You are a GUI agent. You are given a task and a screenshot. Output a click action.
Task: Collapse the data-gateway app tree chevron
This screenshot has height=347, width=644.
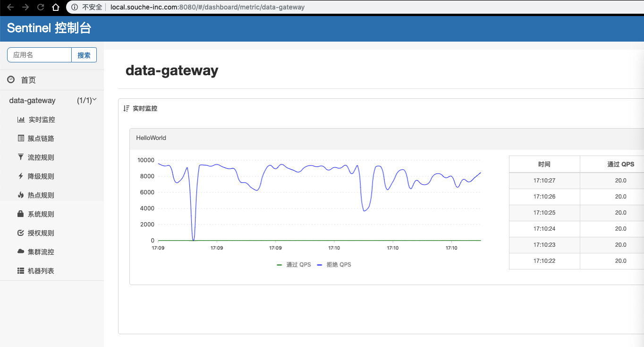(x=94, y=100)
